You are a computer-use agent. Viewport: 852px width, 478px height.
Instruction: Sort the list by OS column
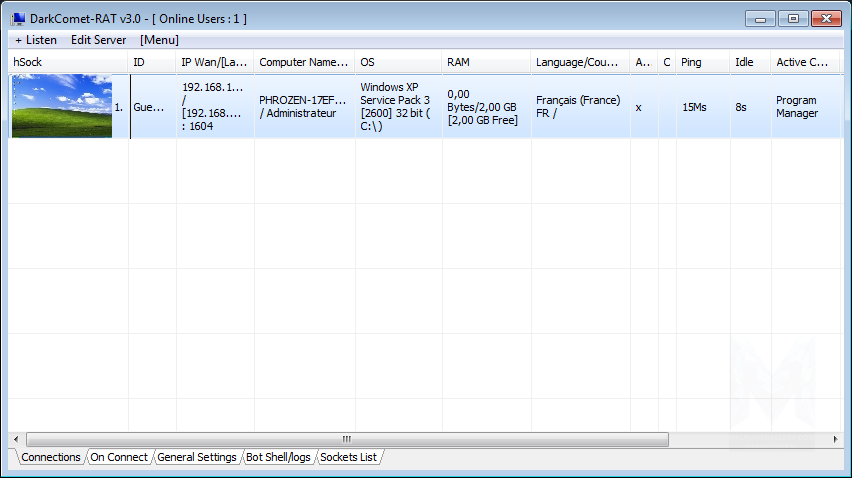click(398, 62)
